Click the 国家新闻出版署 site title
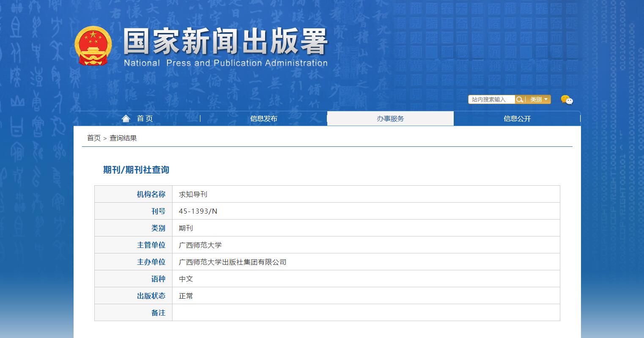The height and width of the screenshot is (338, 644). 226,41
